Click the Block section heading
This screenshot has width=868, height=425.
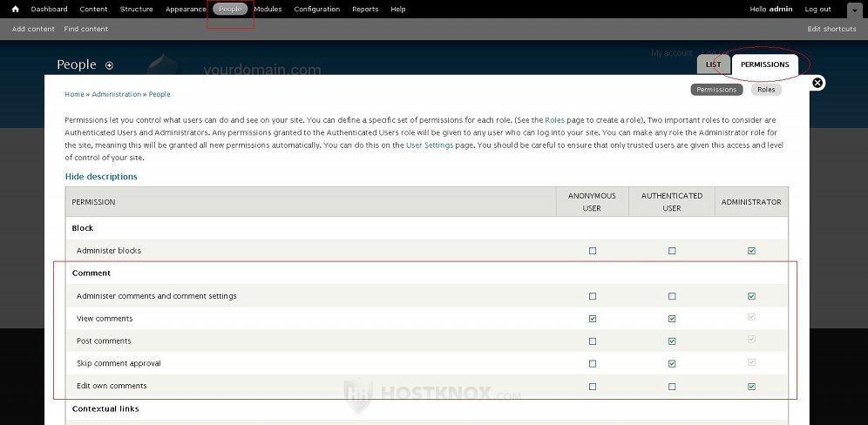83,228
